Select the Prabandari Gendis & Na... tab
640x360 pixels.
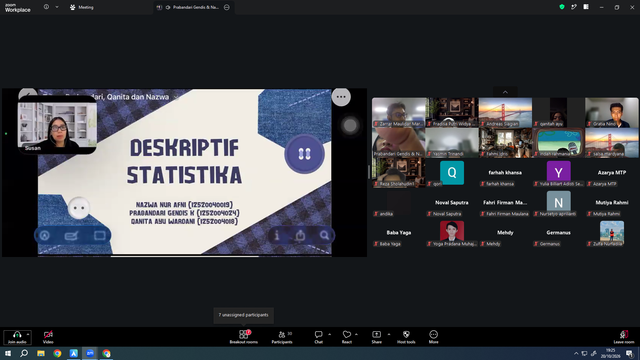coord(193,7)
